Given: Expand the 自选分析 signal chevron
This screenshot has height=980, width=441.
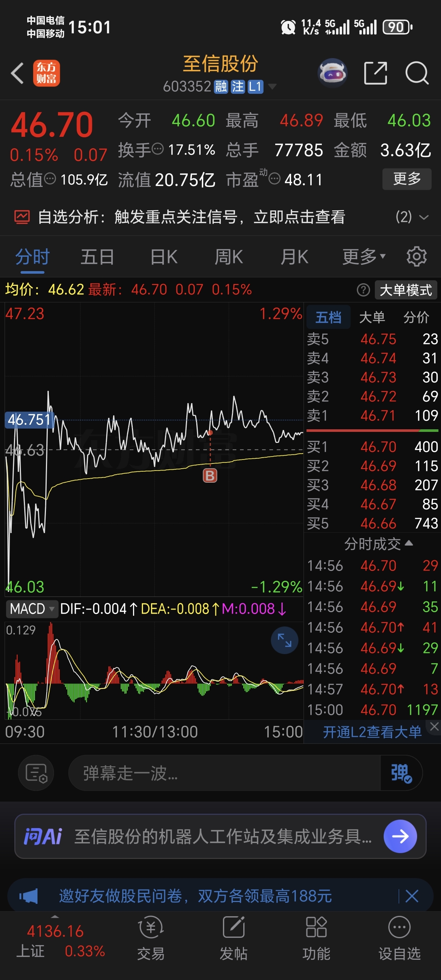Looking at the screenshot, I should [423, 217].
